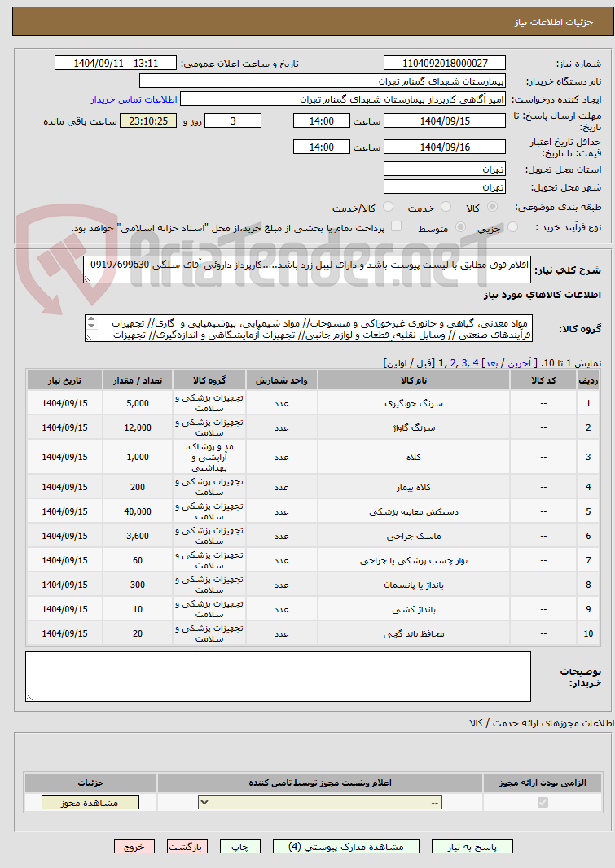
Task: Click the شرح کلی نیاز text area
Action: (x=307, y=270)
